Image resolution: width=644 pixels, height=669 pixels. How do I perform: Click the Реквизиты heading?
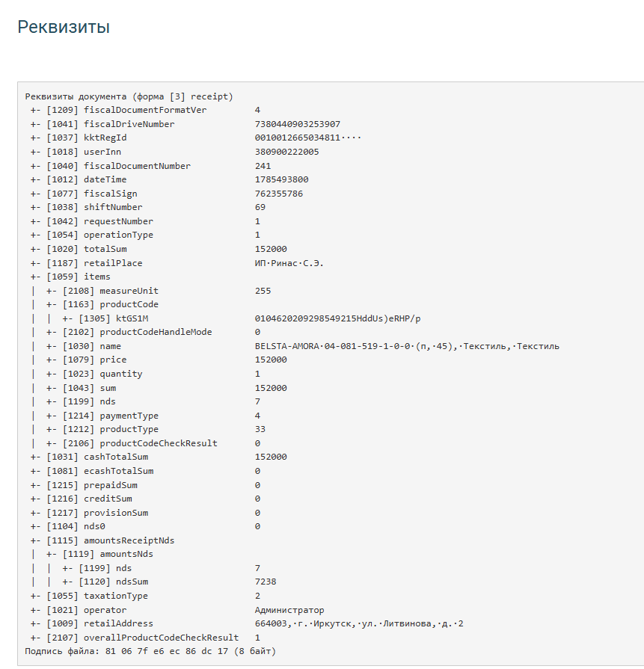64,28
